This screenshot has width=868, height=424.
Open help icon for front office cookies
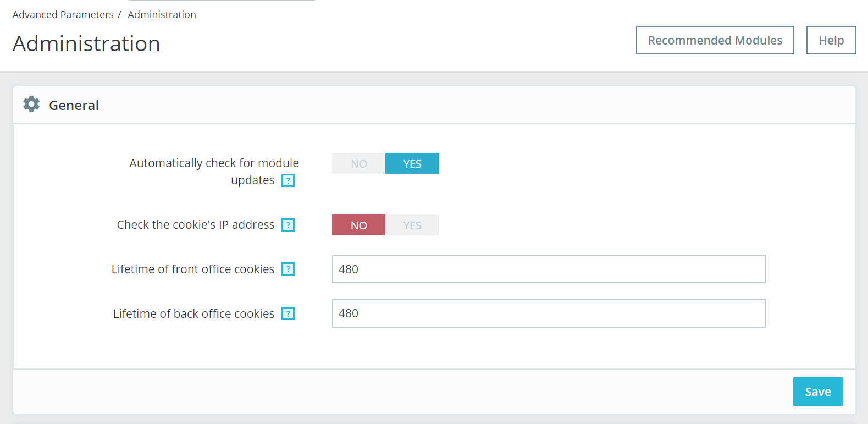pos(288,269)
